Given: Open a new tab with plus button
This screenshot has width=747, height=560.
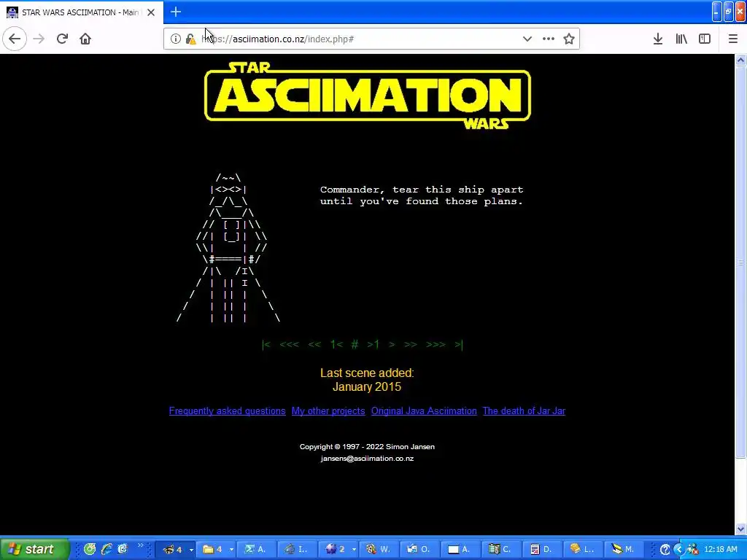Looking at the screenshot, I should [x=176, y=12].
